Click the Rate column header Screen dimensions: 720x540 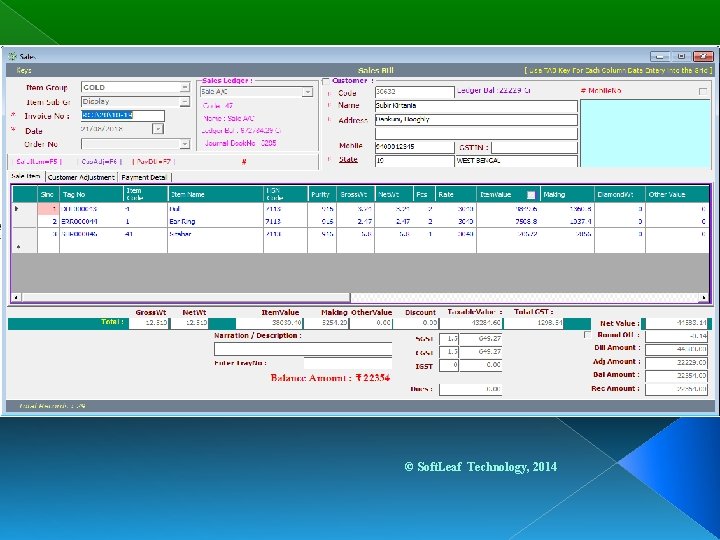coord(456,194)
